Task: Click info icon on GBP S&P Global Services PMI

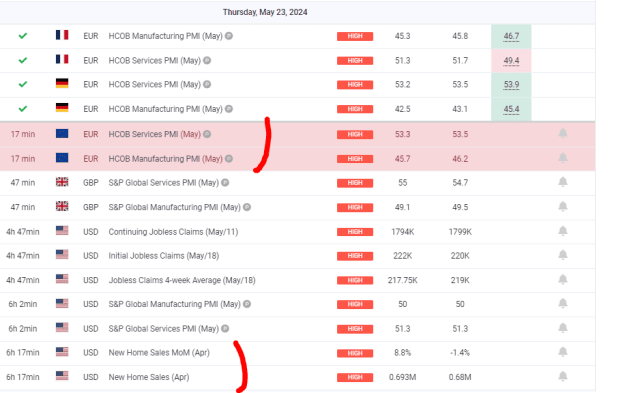Action: tap(225, 183)
